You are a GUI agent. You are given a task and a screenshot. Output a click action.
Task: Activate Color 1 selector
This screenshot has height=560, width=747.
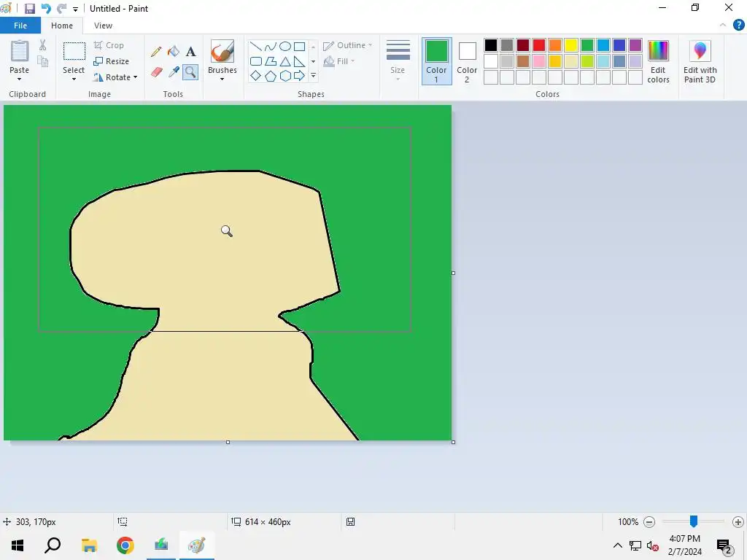point(436,61)
